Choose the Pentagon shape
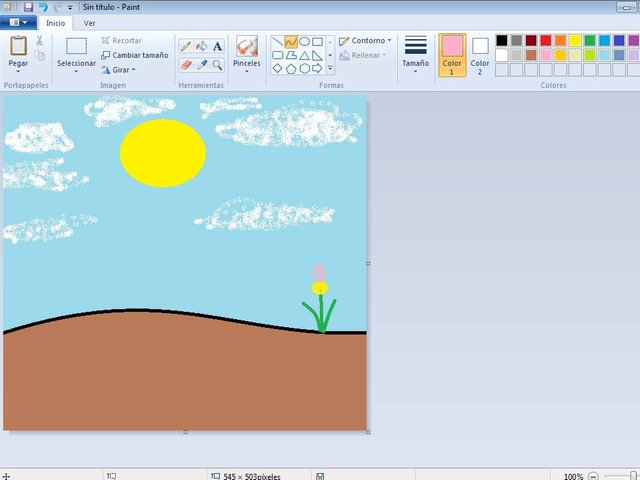Screen dimensions: 640x480 (291, 69)
